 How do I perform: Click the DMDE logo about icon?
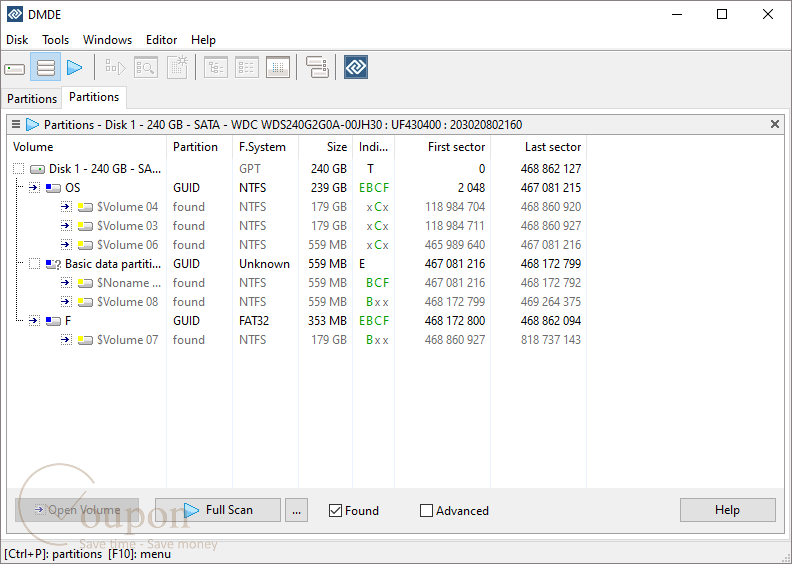(x=356, y=67)
